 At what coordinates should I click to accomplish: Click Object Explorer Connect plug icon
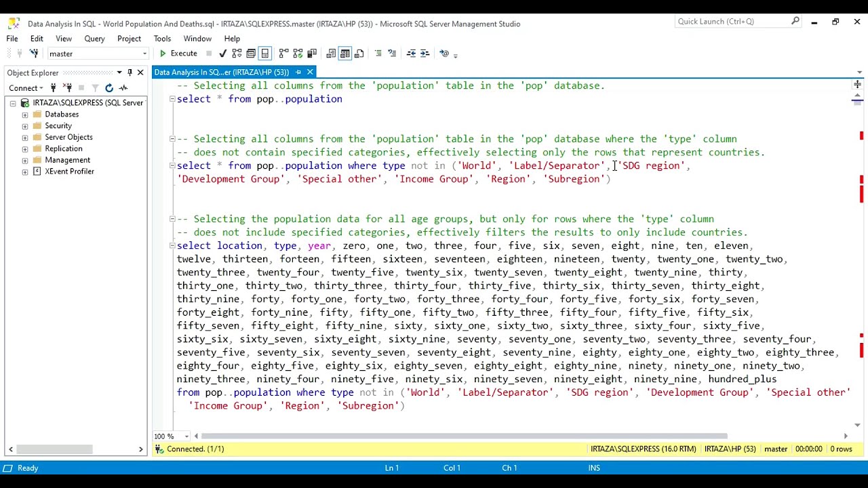point(54,87)
